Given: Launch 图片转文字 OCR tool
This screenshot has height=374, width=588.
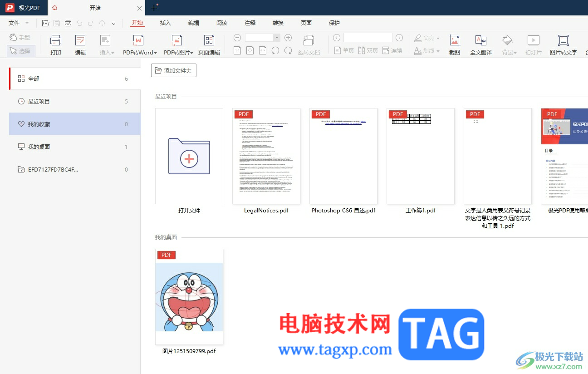Looking at the screenshot, I should [563, 45].
